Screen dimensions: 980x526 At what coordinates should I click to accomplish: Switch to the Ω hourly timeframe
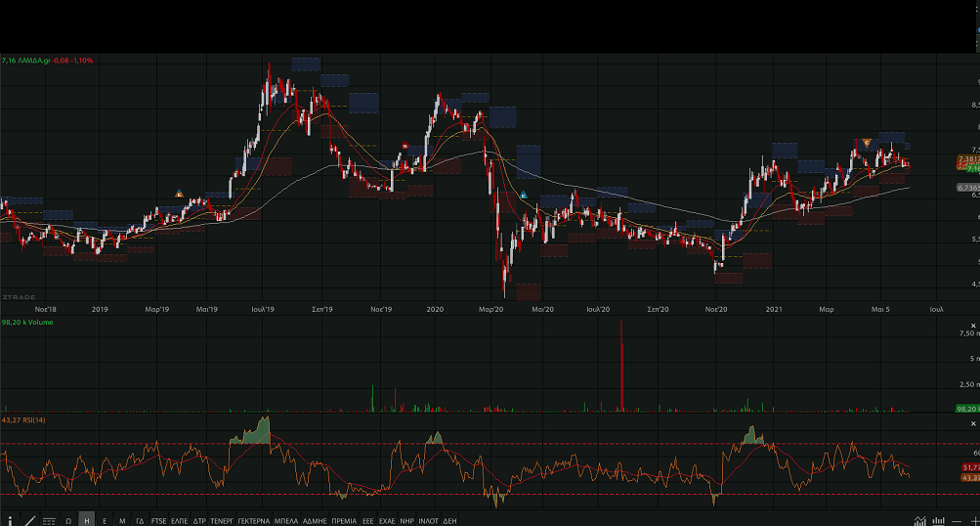(68, 521)
